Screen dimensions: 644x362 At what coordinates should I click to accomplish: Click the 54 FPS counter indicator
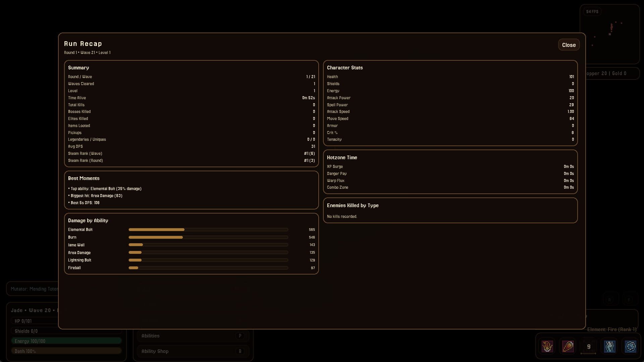(x=592, y=11)
